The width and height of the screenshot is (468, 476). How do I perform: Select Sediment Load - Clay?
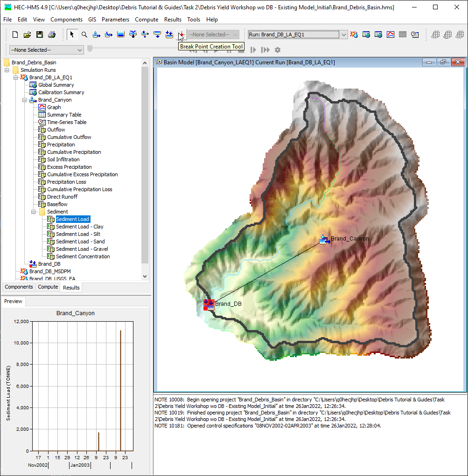(80, 227)
